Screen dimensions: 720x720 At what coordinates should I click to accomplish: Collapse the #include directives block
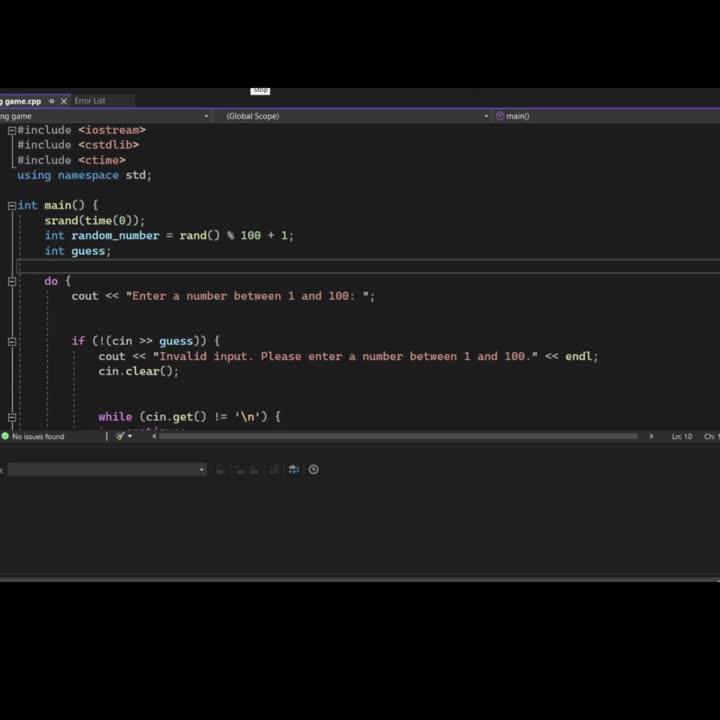[x=12, y=130]
